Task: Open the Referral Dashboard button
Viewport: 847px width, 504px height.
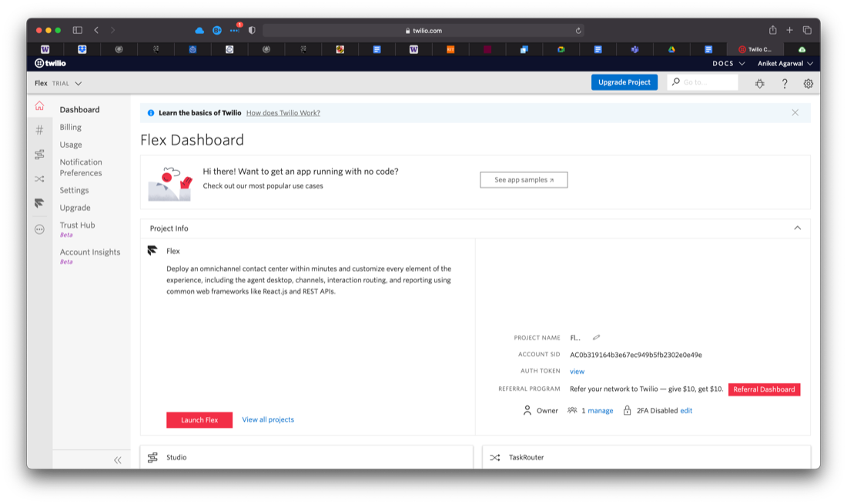Action: pyautogui.click(x=764, y=389)
